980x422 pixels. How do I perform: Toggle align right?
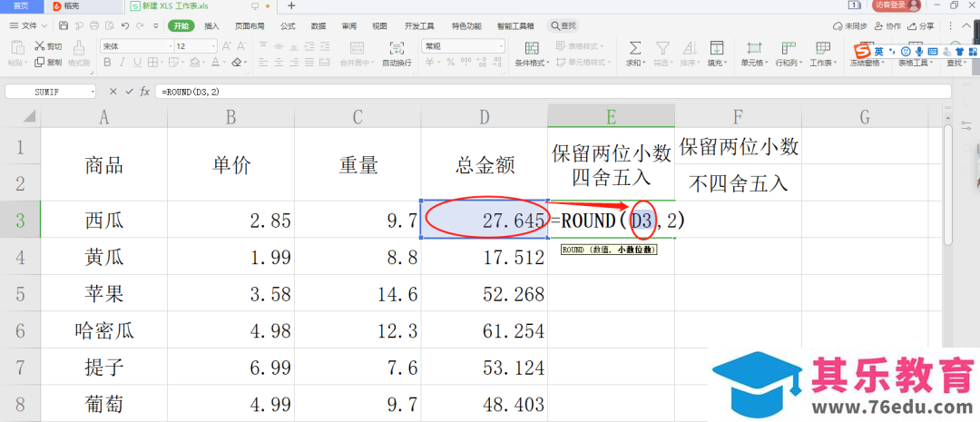click(x=293, y=62)
